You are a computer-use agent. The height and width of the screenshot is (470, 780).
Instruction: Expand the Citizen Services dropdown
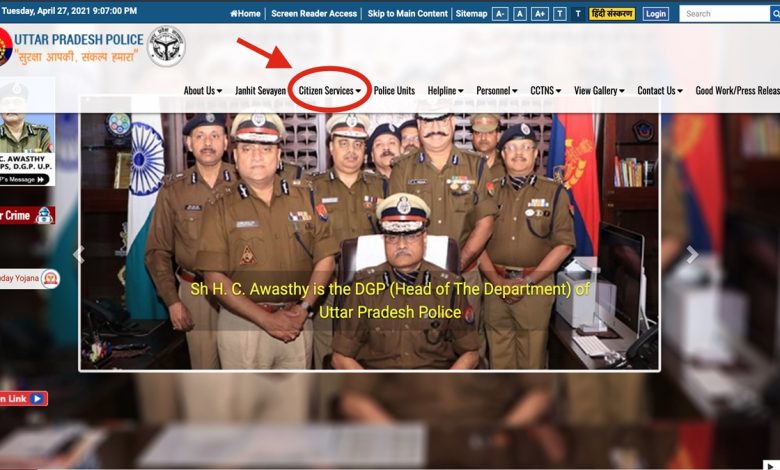pos(330,91)
